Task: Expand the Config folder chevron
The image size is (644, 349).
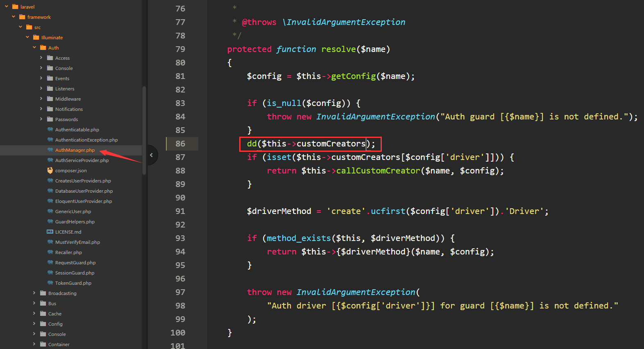Action: point(34,324)
